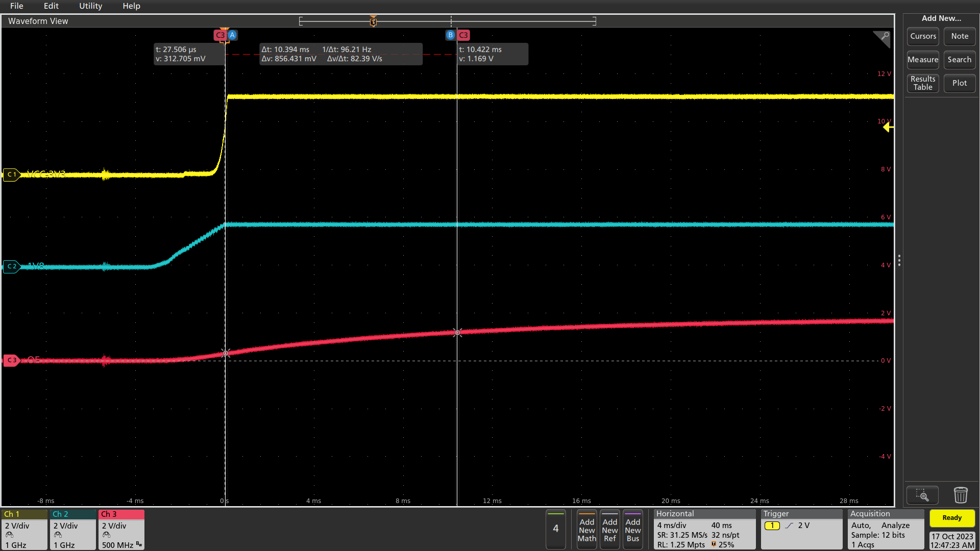Add channel 4 button
Image resolution: width=980 pixels, height=551 pixels.
[556, 529]
